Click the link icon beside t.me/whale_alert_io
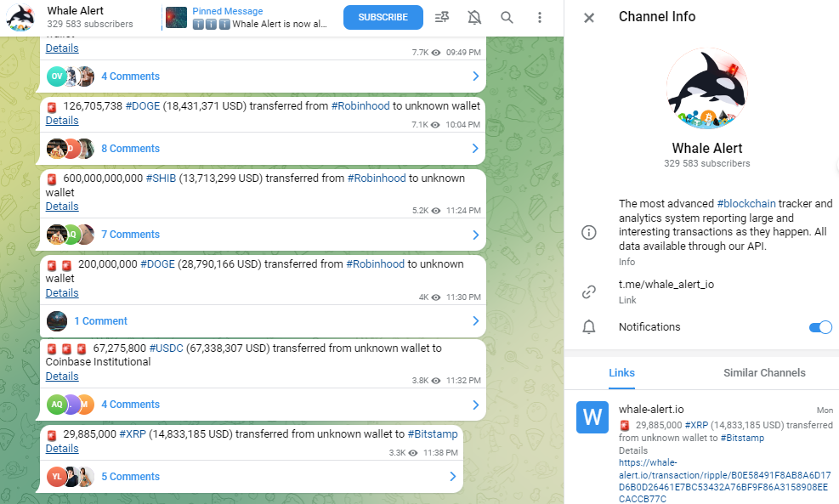 click(x=588, y=292)
